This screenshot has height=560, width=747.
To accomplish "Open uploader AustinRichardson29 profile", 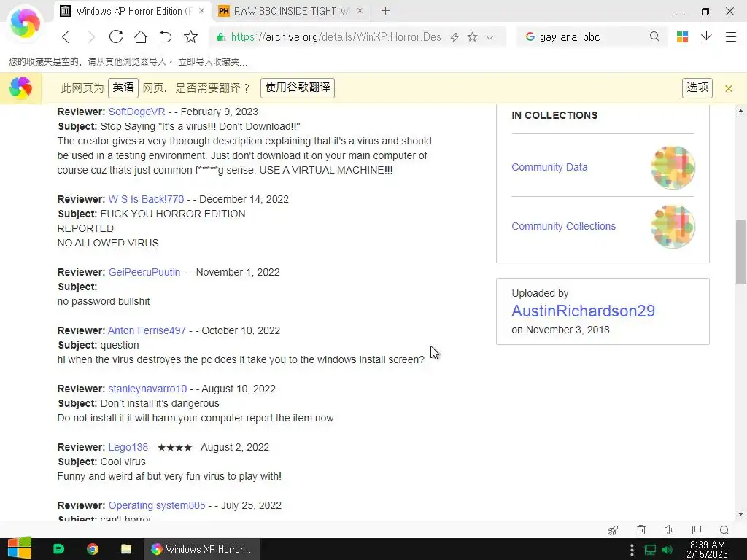I will 583,311.
